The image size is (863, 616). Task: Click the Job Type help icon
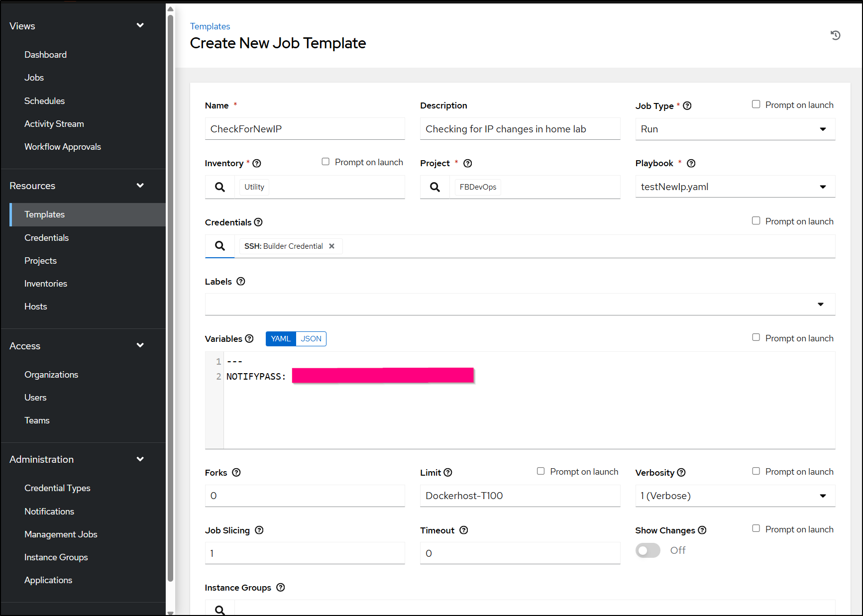pyautogui.click(x=687, y=105)
